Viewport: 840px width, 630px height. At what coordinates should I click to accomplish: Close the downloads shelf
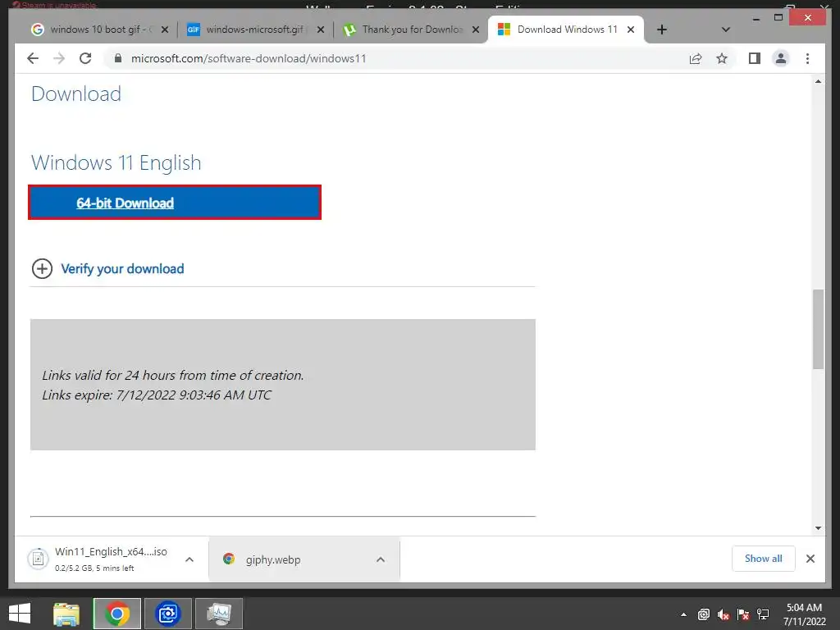[810, 559]
